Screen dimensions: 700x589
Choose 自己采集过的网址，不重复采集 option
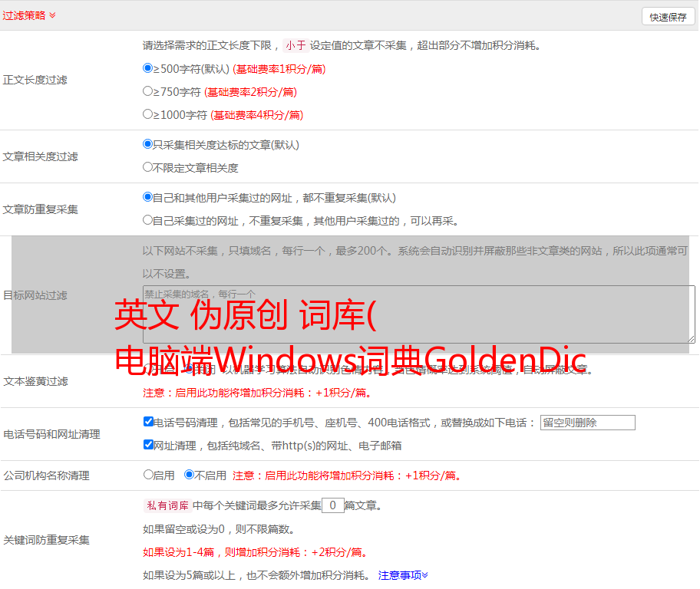[147, 219]
